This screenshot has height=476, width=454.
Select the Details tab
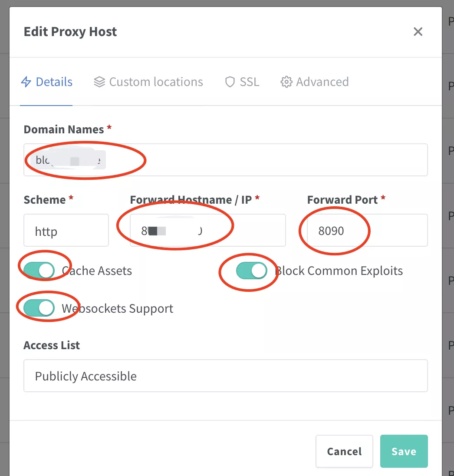tap(54, 82)
